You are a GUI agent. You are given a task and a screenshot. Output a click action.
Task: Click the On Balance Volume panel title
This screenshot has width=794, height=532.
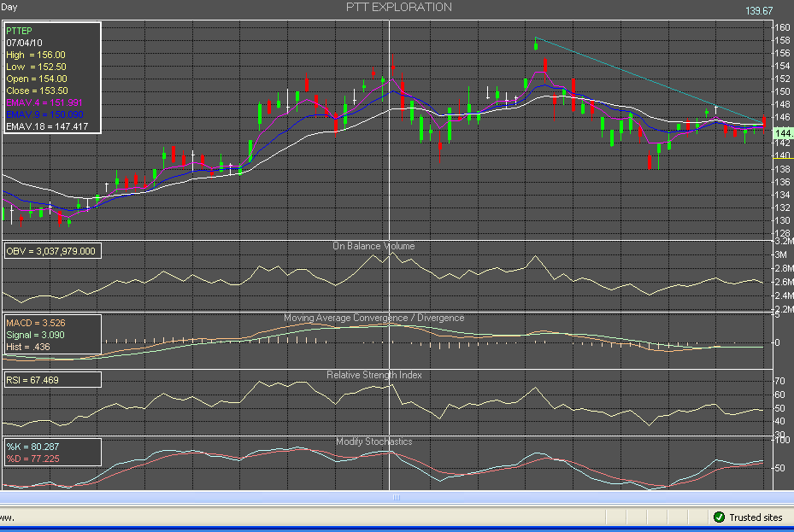(373, 246)
